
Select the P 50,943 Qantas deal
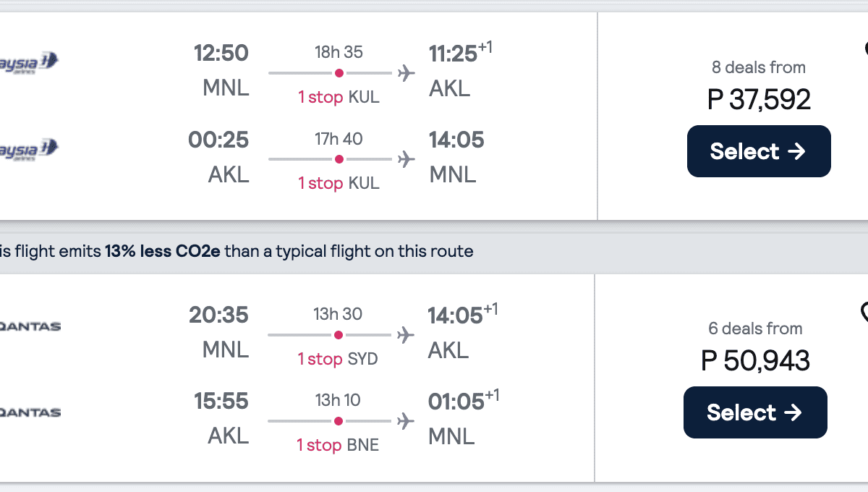tap(754, 412)
